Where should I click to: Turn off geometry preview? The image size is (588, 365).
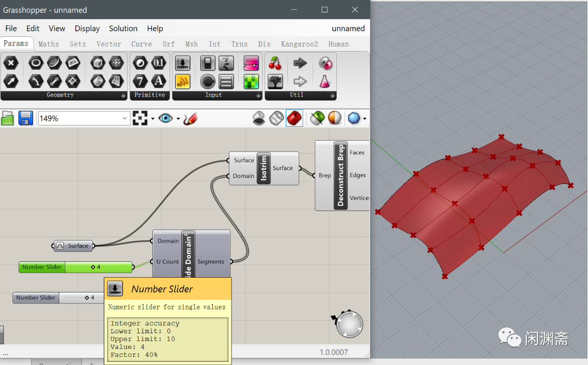260,118
